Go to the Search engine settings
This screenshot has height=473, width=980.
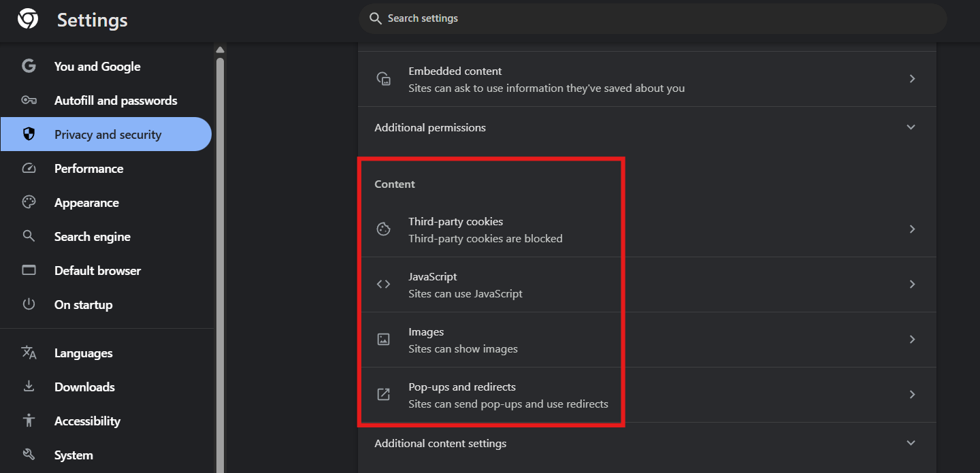[92, 237]
